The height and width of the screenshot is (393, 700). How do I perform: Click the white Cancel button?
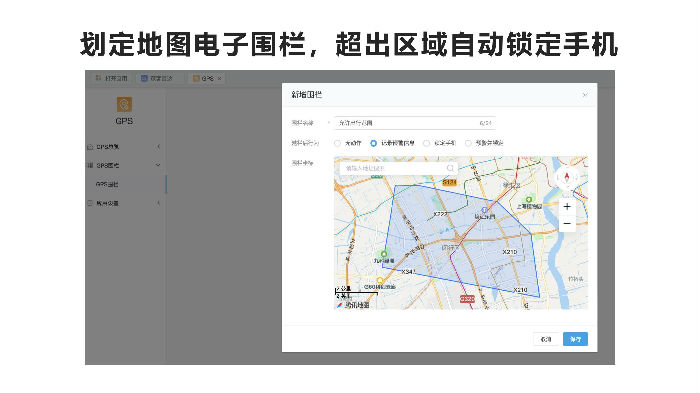(x=546, y=339)
